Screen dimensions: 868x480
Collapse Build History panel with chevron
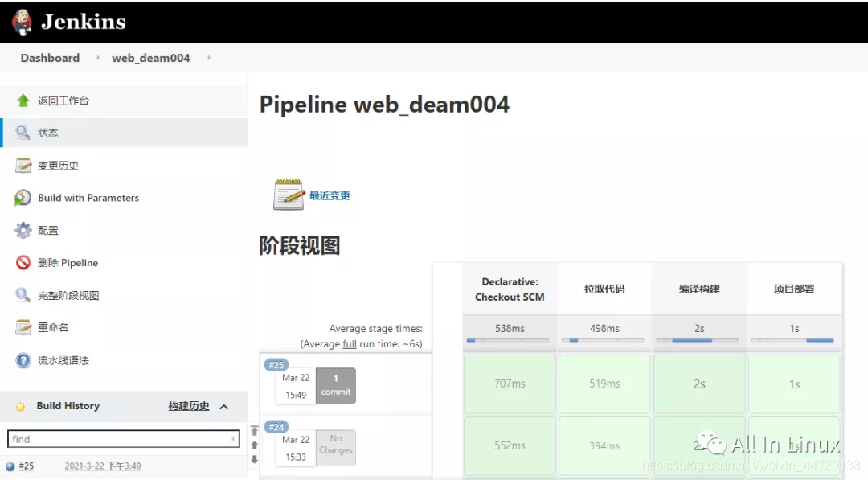[223, 406]
